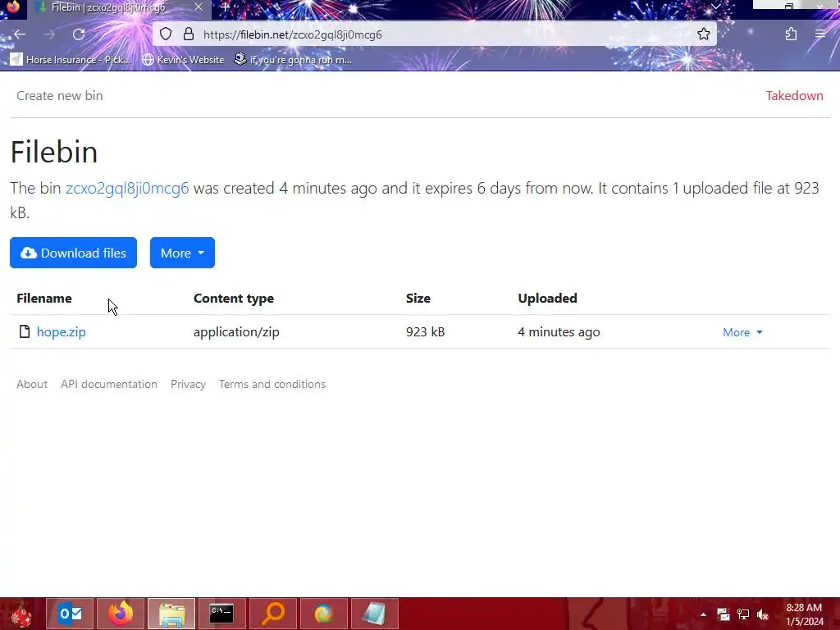
Task: View site security padlock info
Action: click(x=189, y=34)
